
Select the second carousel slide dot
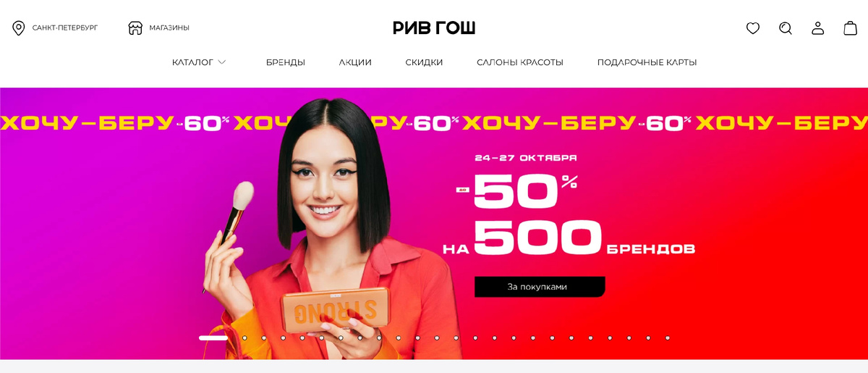point(244,338)
